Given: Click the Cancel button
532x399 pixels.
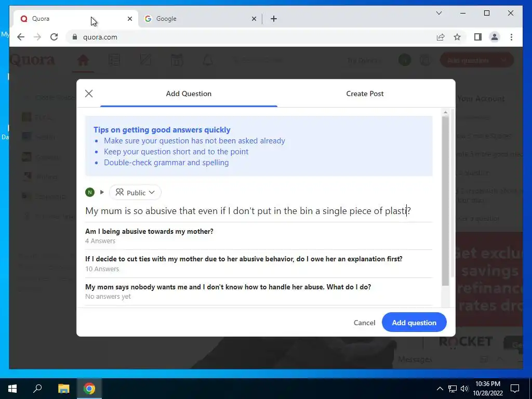Looking at the screenshot, I should [364, 323].
